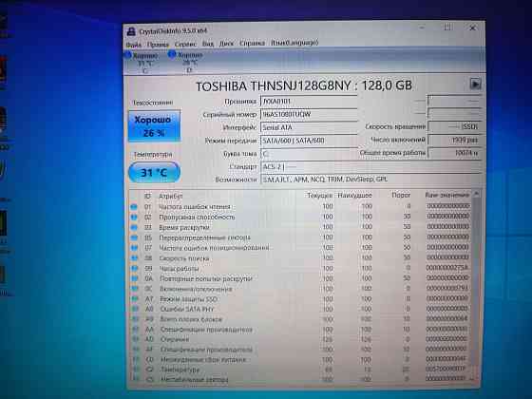Select the Включения/отключения row
532x399 pixels.
point(301,289)
